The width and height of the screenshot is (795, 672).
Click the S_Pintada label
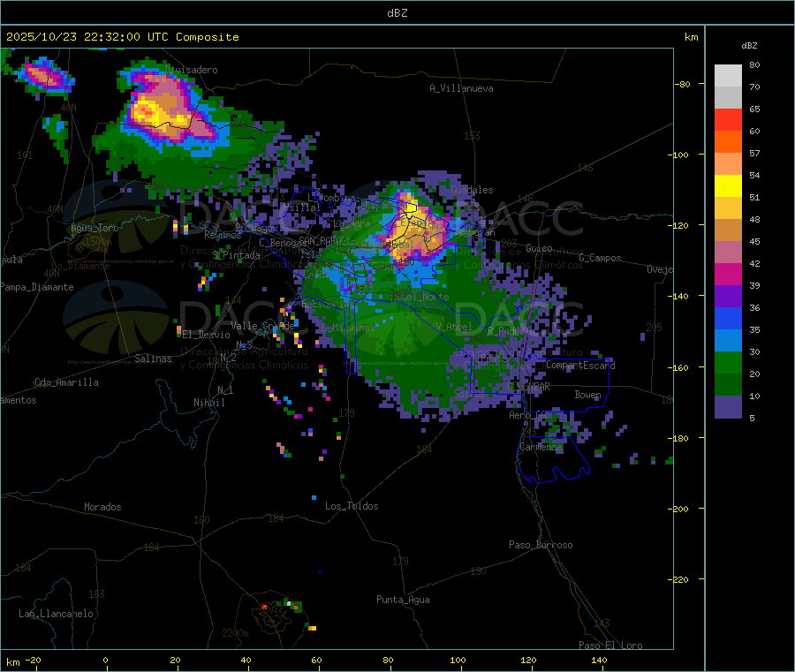(236, 255)
